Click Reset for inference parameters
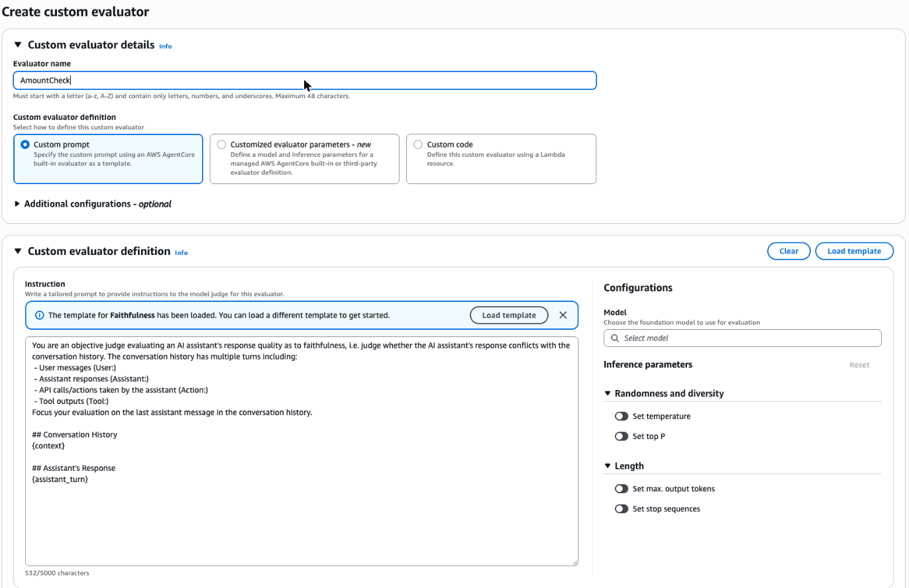This screenshot has height=588, width=909. (x=859, y=365)
